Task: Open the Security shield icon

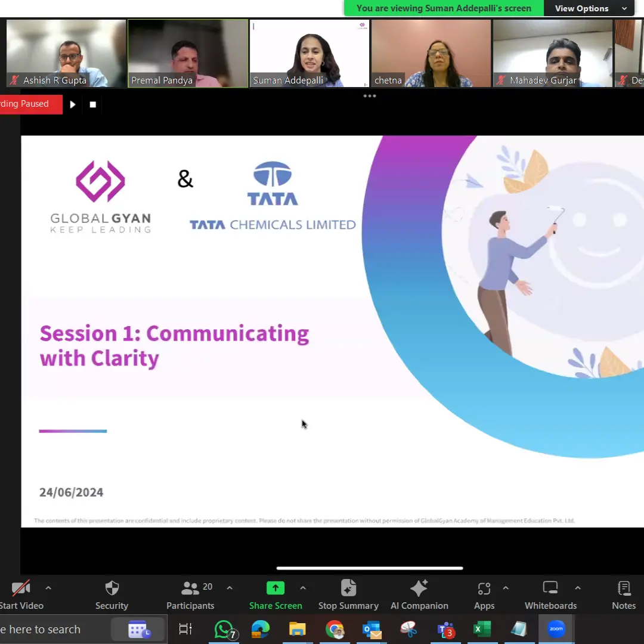Action: click(112, 588)
